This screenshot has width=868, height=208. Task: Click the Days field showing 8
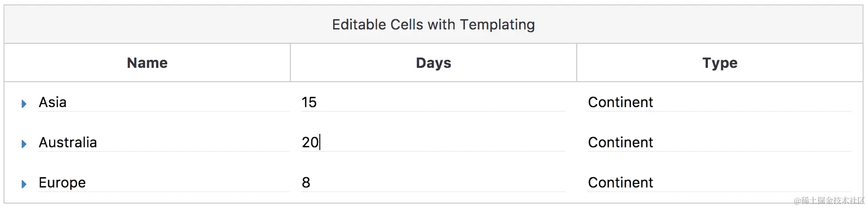coord(433,183)
